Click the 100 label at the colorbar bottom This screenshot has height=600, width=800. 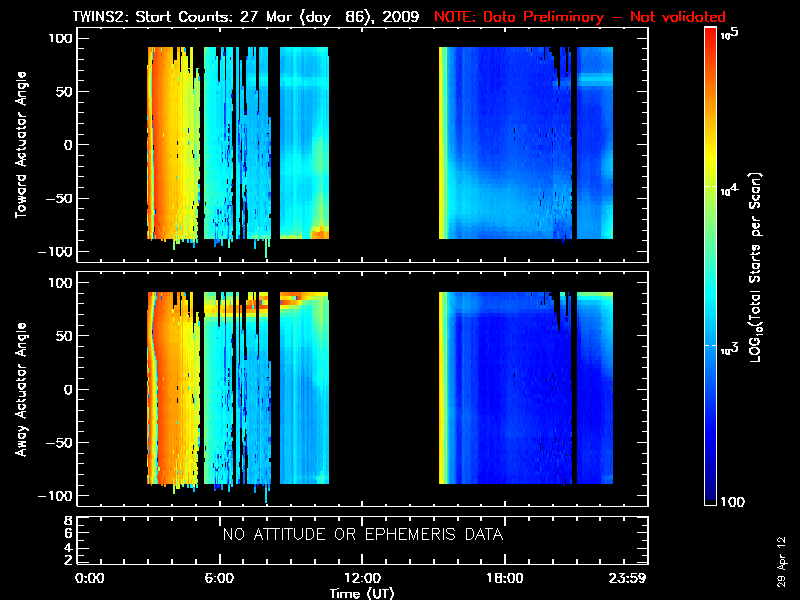tap(731, 500)
